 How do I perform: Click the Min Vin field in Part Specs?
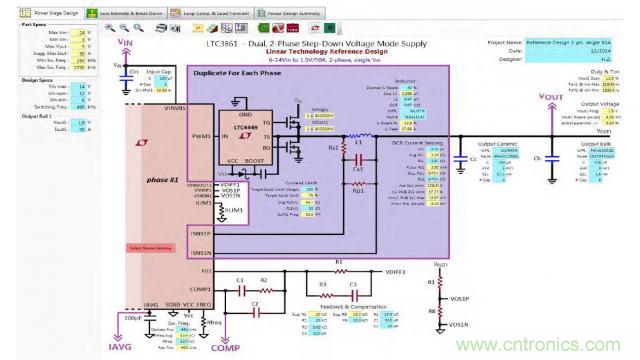78,40
